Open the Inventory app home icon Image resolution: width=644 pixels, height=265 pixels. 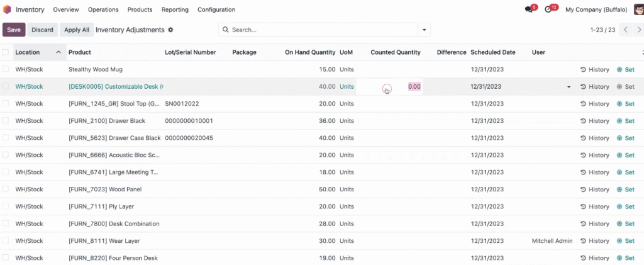[x=6, y=9]
